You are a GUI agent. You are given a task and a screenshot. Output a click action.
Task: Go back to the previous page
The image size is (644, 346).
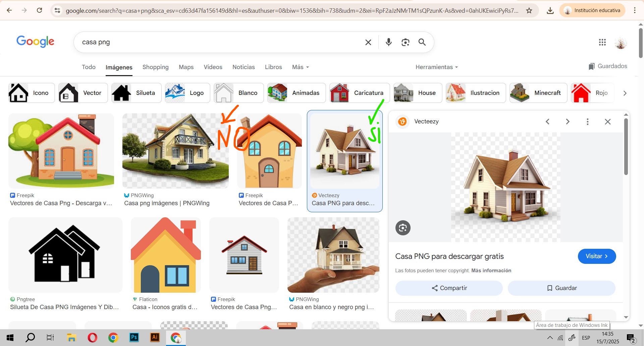tap(9, 10)
